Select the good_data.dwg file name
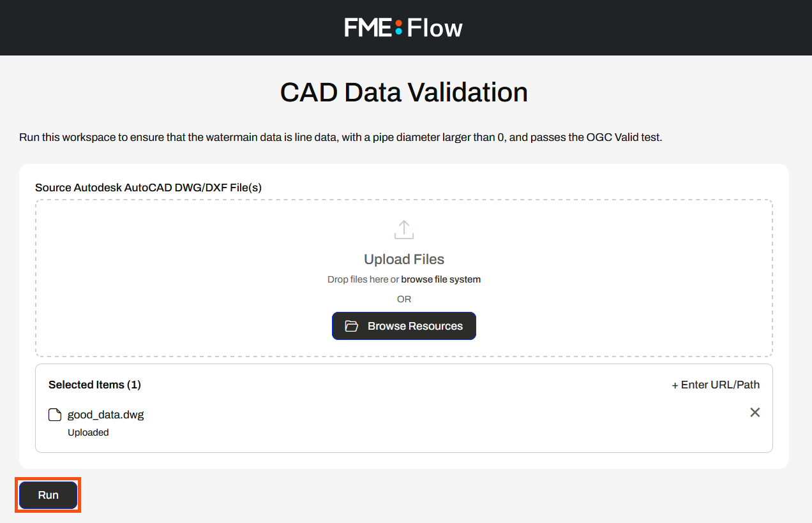Image resolution: width=812 pixels, height=523 pixels. [106, 415]
